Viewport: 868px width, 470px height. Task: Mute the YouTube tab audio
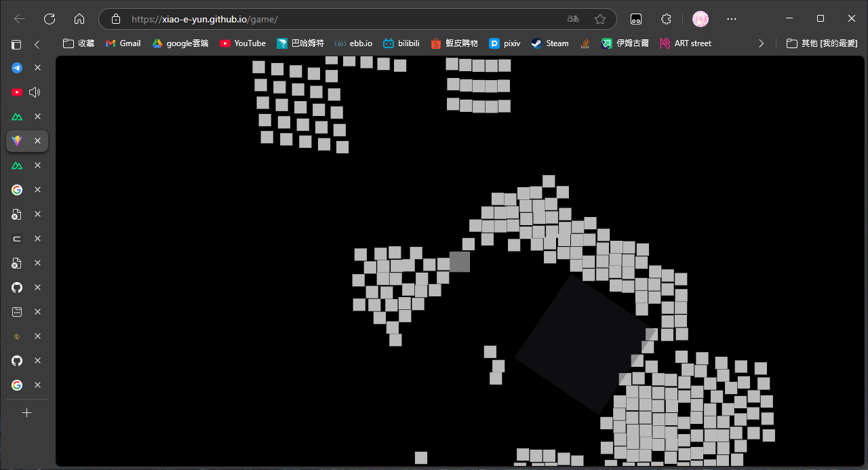coord(35,92)
